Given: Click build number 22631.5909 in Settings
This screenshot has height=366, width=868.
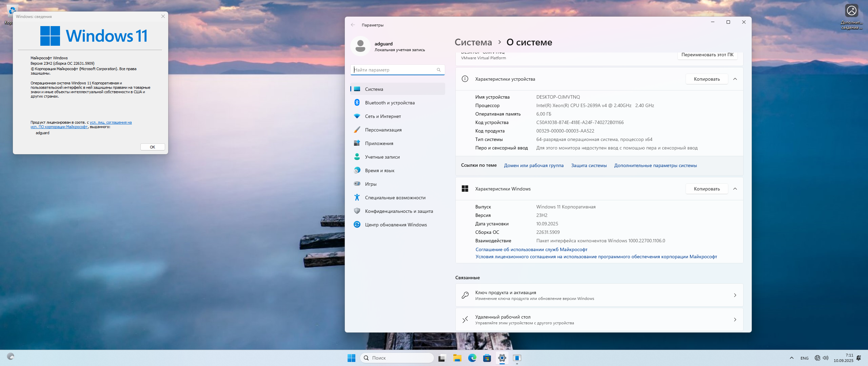Looking at the screenshot, I should [548, 232].
